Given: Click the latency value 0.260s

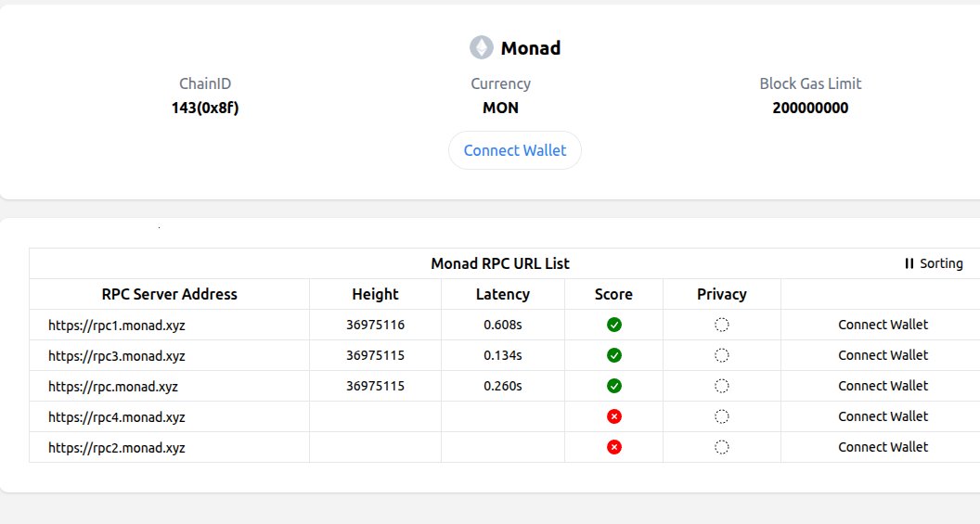Looking at the screenshot, I should click(502, 386).
